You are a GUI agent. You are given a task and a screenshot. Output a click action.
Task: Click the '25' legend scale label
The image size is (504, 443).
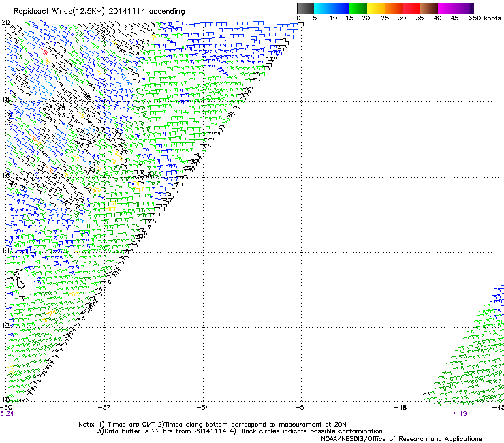pyautogui.click(x=385, y=18)
